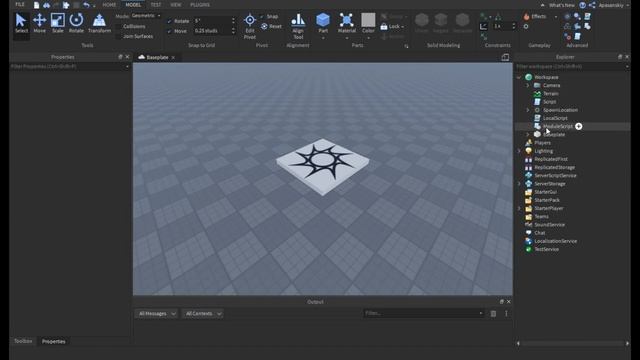Open the Effects dropdown arrow
This screenshot has height=360, width=640.
(x=556, y=17)
